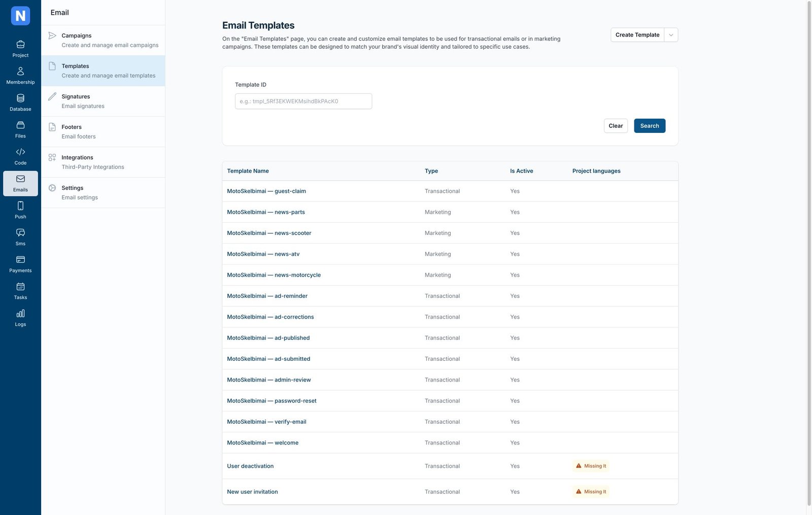Click the Integrations grid icon
This screenshot has width=812, height=515.
tap(52, 157)
